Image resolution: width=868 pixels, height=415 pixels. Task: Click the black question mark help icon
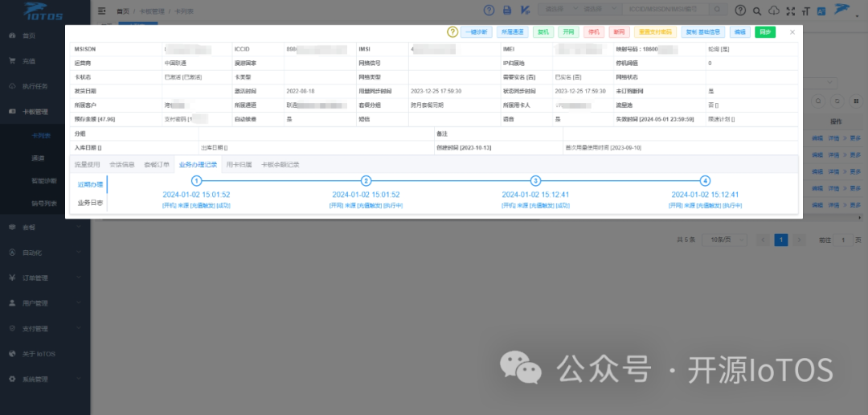tap(740, 10)
